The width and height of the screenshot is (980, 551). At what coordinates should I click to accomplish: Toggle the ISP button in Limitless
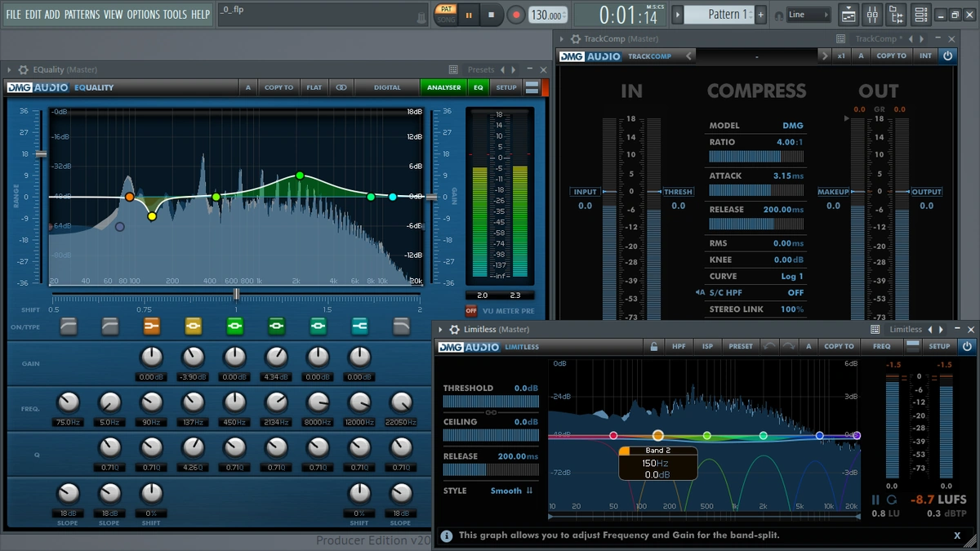pyautogui.click(x=707, y=346)
